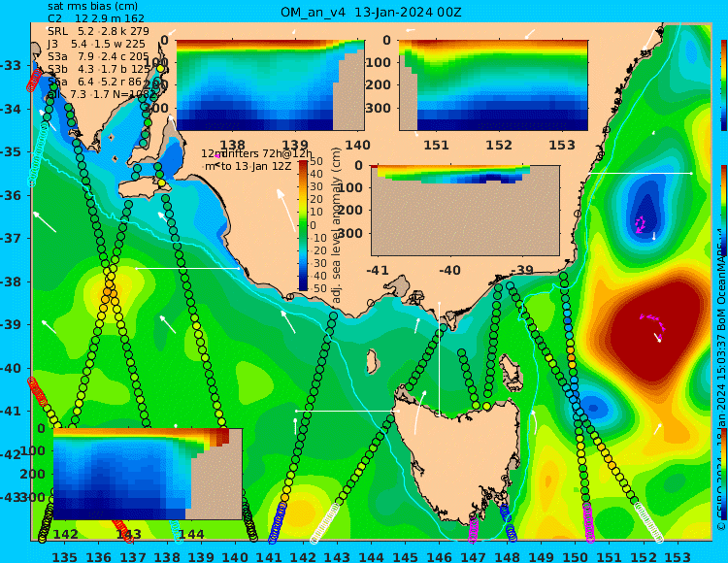This screenshot has height=563, width=728.
Task: Click King Island in western Bass Strait
Action: pos(372,361)
